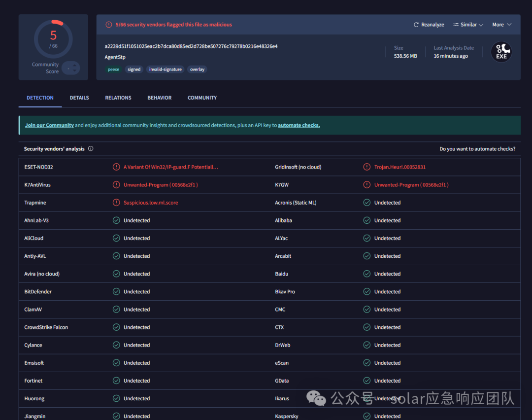Click the Arcabit undetected check icon
The image size is (532, 420).
[367, 256]
